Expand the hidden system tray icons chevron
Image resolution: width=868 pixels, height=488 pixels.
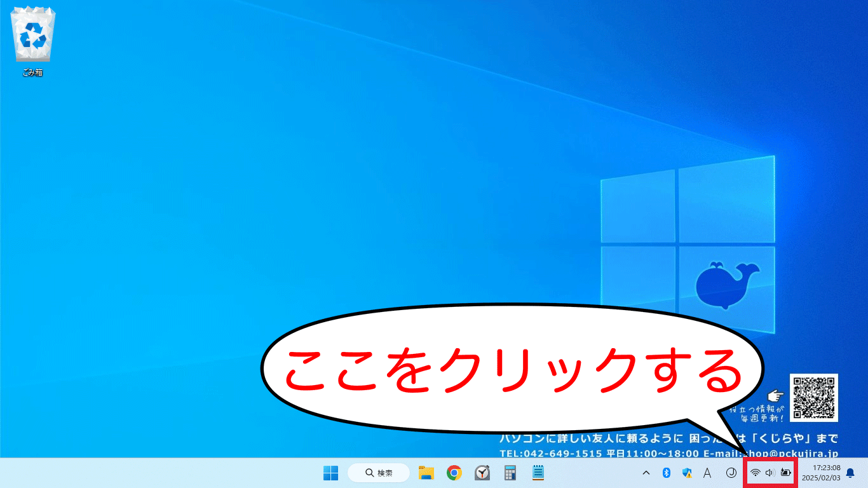[646, 473]
